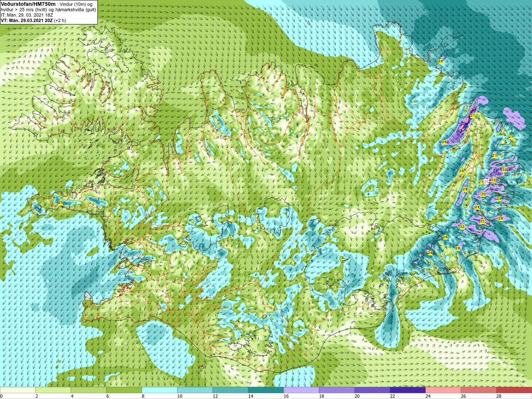Click the 'Veðurstofan/HM750m' title text
This screenshot has height=399, width=532.
pos(28,4)
